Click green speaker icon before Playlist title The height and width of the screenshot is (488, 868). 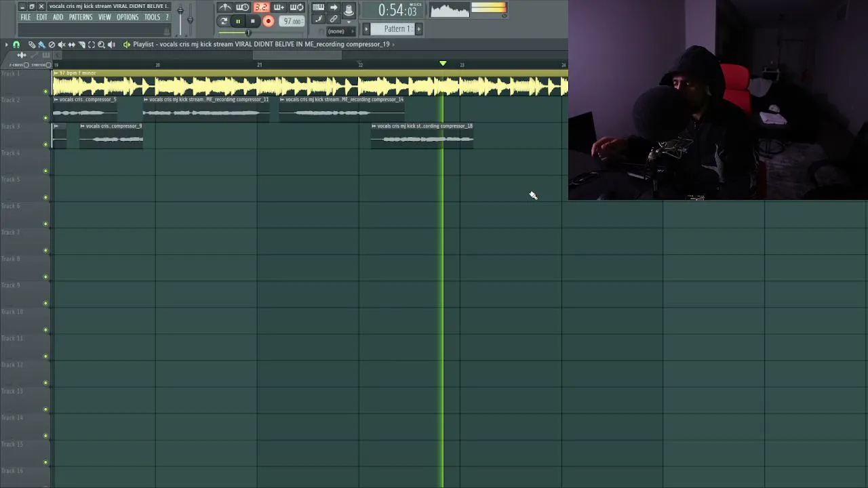[127, 45]
